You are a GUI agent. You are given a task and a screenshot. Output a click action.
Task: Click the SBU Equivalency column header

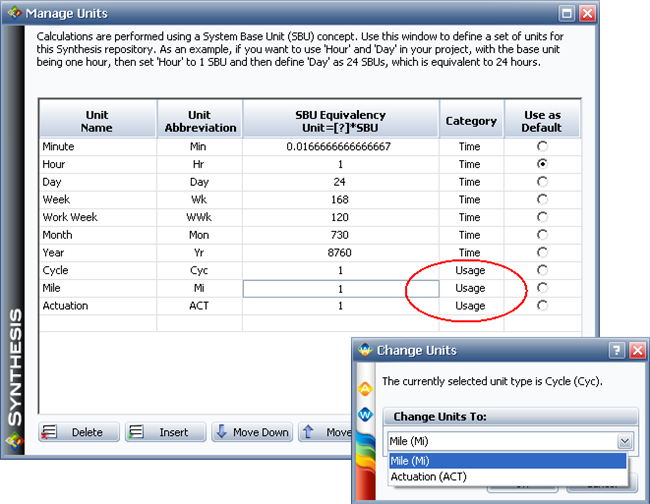pyautogui.click(x=341, y=121)
